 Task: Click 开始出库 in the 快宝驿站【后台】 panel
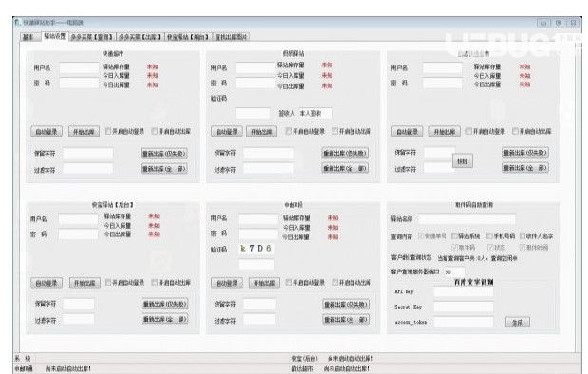[85, 283]
